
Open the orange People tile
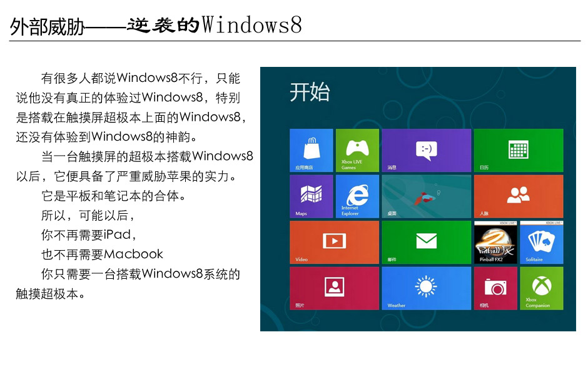[518, 196]
